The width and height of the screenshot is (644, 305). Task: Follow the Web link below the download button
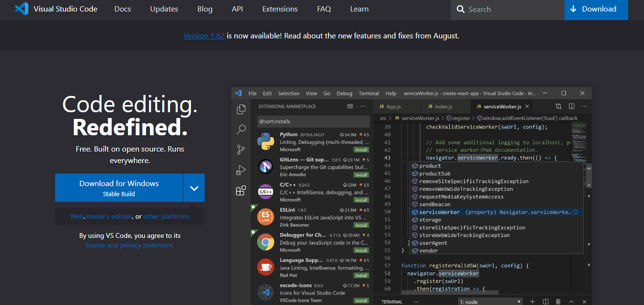[x=77, y=216]
